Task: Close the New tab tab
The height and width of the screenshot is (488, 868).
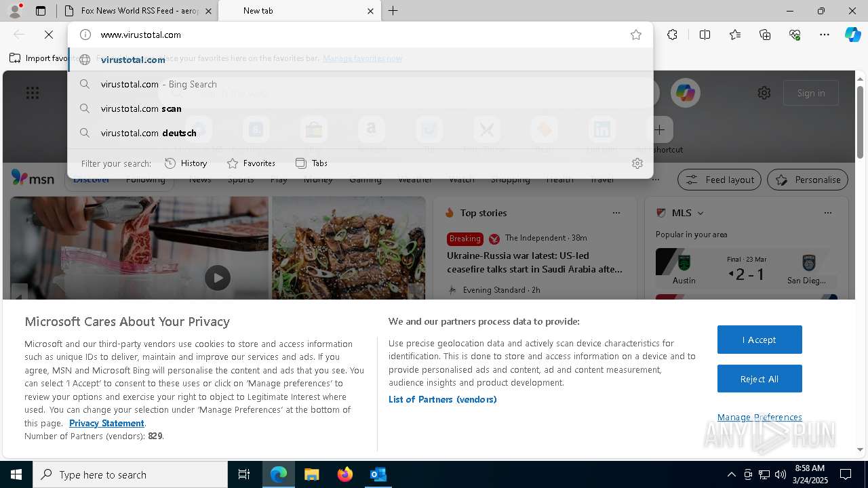Action: coord(370,11)
